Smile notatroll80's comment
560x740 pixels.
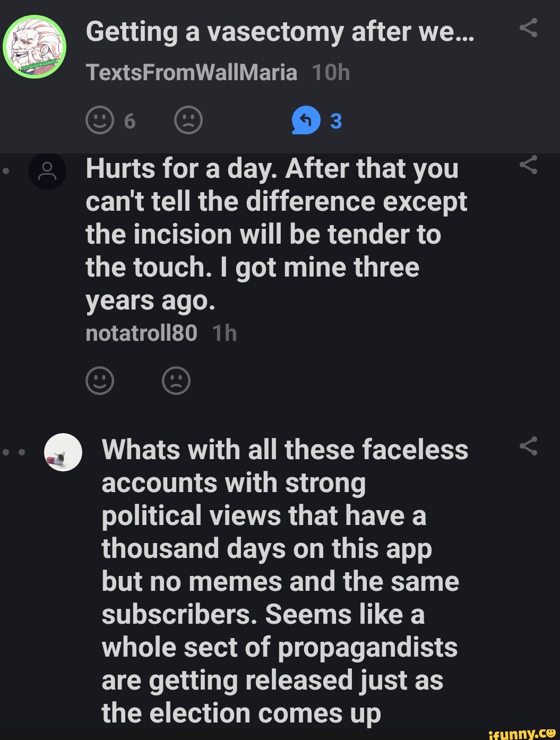click(100, 380)
